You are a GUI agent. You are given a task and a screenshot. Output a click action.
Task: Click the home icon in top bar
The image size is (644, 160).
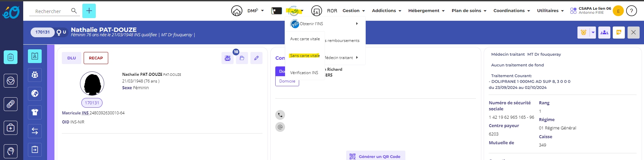click(x=237, y=11)
